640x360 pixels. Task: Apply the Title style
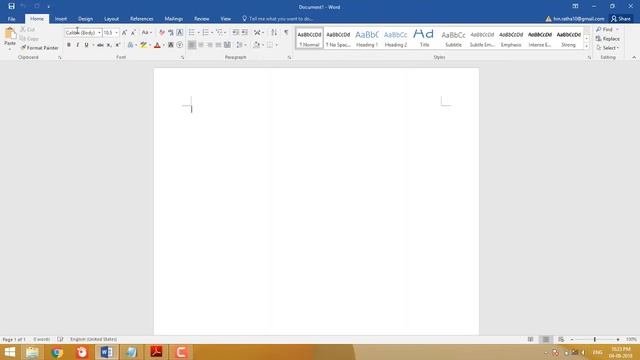(x=424, y=38)
